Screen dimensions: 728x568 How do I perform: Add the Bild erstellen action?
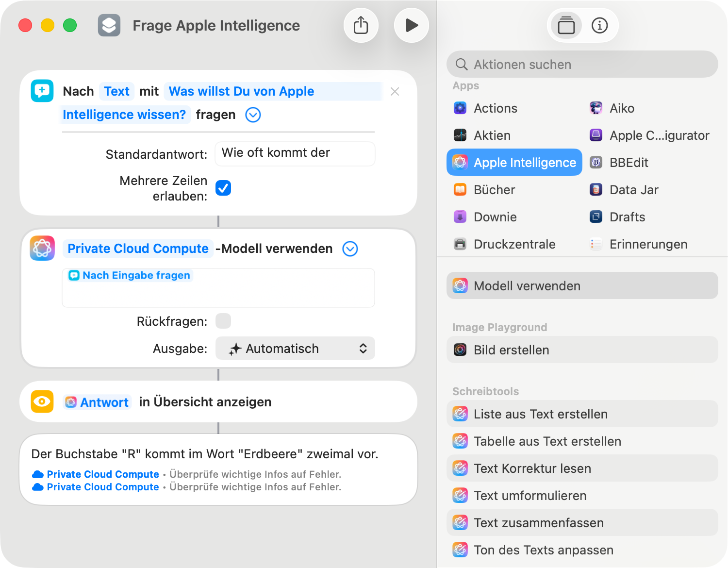[582, 350]
